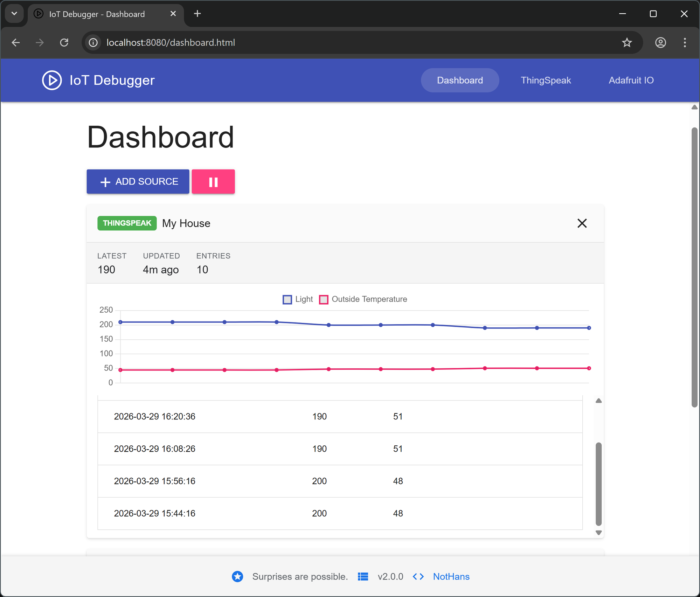Remove the My House source card

click(582, 223)
